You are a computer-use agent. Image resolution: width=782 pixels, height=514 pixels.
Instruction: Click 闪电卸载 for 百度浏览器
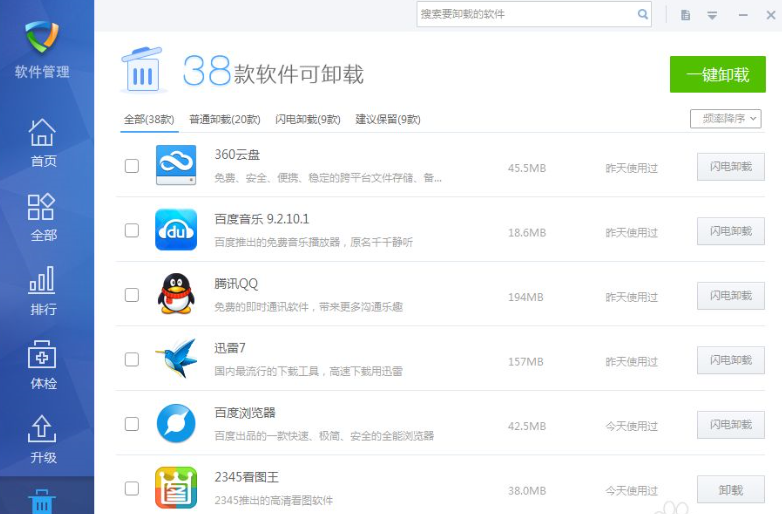click(731, 425)
